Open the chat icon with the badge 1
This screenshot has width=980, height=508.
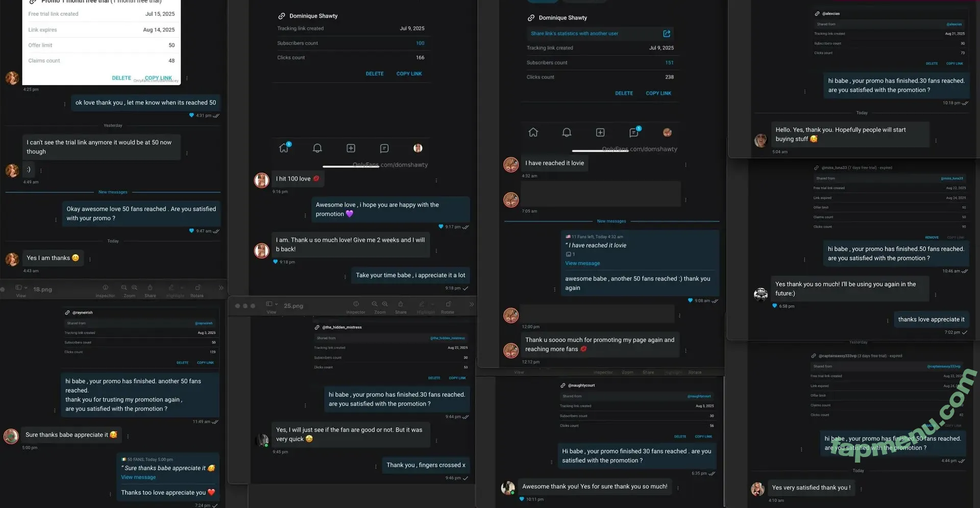pos(634,132)
